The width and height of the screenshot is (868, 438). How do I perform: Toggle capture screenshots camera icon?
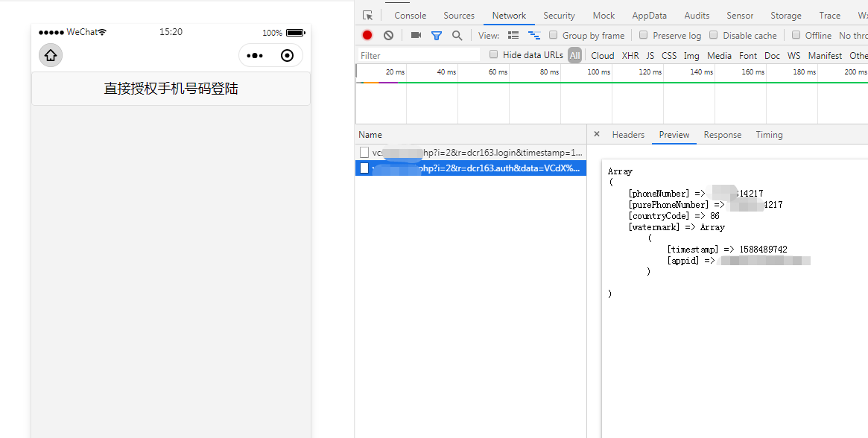416,36
